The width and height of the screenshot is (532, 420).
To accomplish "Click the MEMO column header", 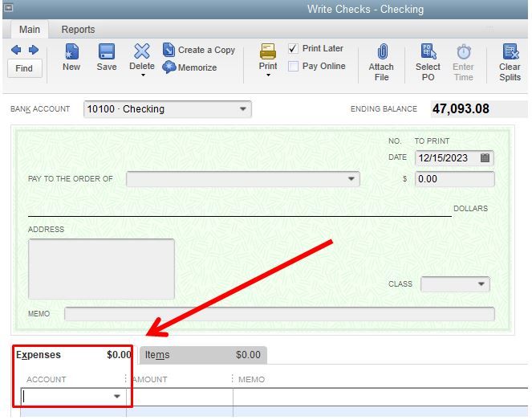I will (251, 379).
